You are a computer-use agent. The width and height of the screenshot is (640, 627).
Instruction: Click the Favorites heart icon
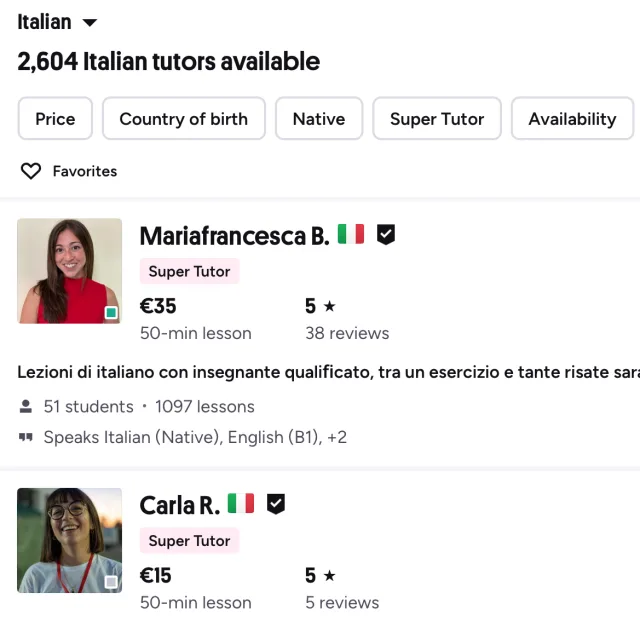pos(31,171)
